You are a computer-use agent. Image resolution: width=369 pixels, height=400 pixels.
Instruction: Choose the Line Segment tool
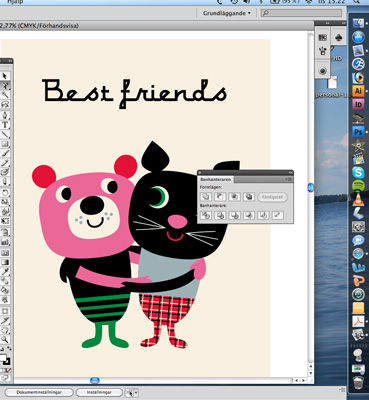(5, 135)
